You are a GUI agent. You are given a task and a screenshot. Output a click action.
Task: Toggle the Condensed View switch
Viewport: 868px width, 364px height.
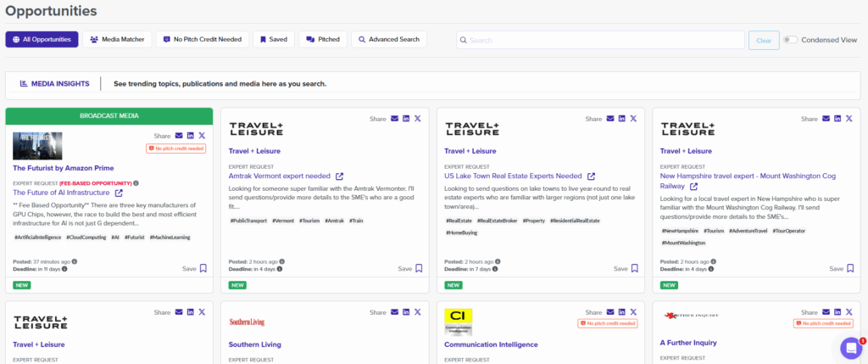(790, 40)
